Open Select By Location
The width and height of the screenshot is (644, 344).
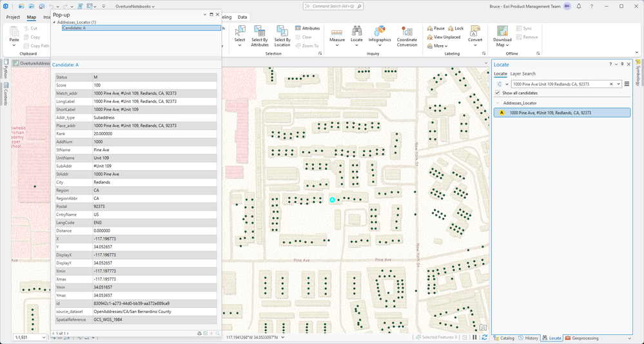tap(282, 35)
